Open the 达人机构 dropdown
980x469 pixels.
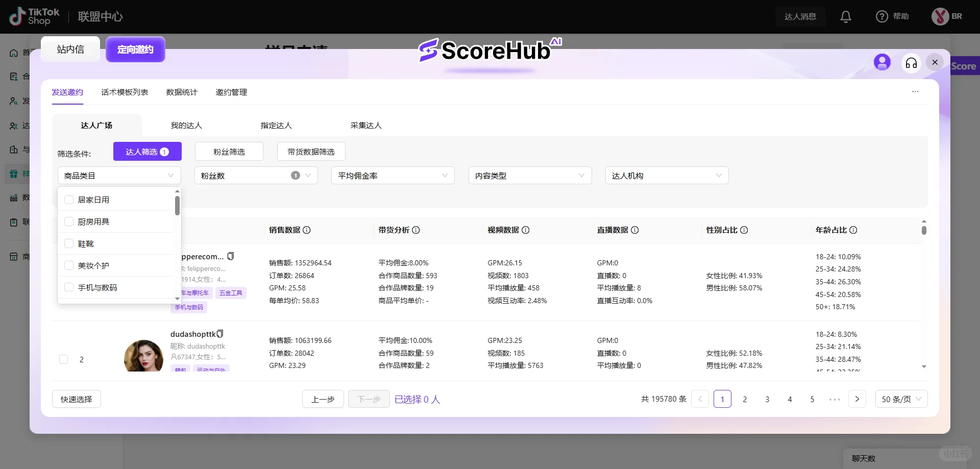click(x=667, y=176)
